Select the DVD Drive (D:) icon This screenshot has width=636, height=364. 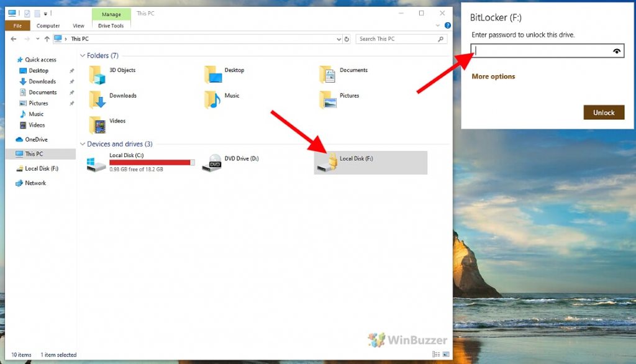pos(212,163)
